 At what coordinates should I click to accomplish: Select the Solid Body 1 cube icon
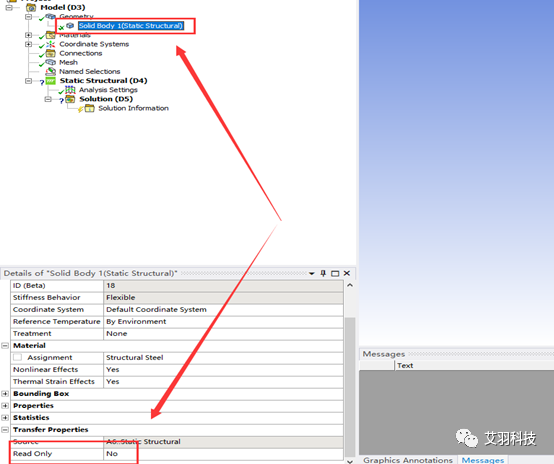pos(70,25)
